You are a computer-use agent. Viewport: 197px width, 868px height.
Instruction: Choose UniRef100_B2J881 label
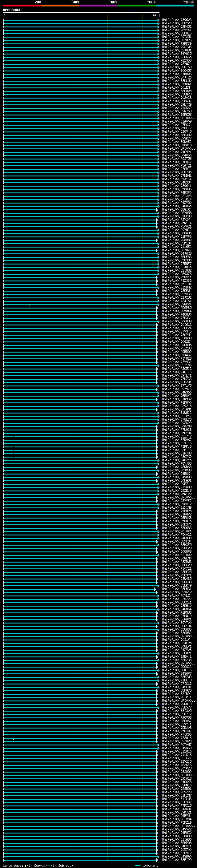point(177,50)
